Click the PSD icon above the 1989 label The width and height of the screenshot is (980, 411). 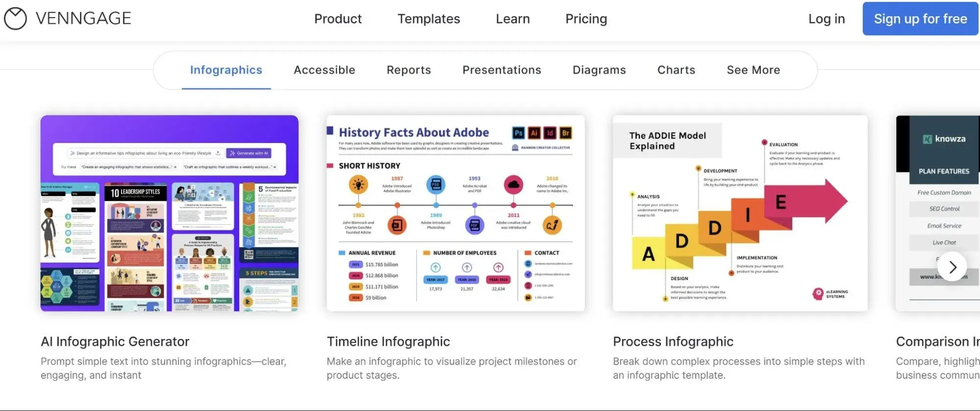coord(436,185)
